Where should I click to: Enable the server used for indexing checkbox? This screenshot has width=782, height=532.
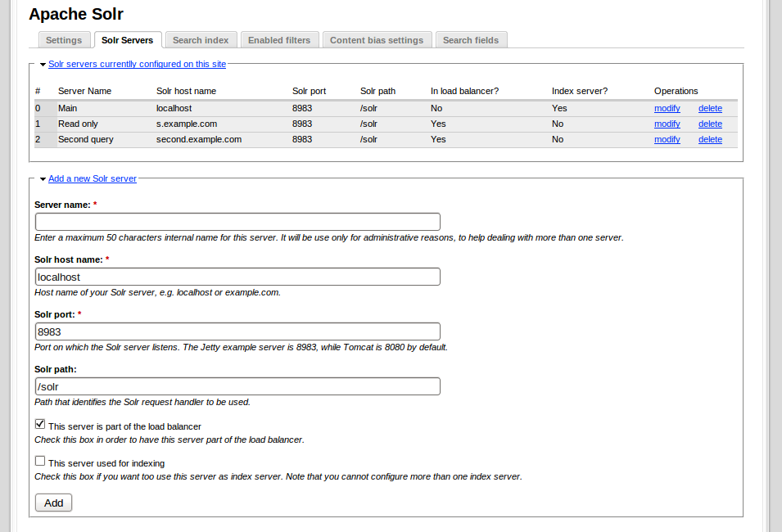pos(40,462)
